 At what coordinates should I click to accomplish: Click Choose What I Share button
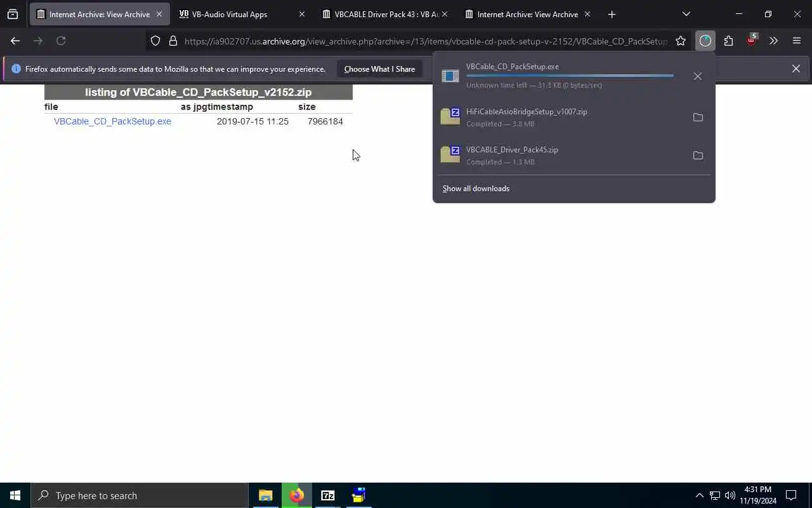379,69
